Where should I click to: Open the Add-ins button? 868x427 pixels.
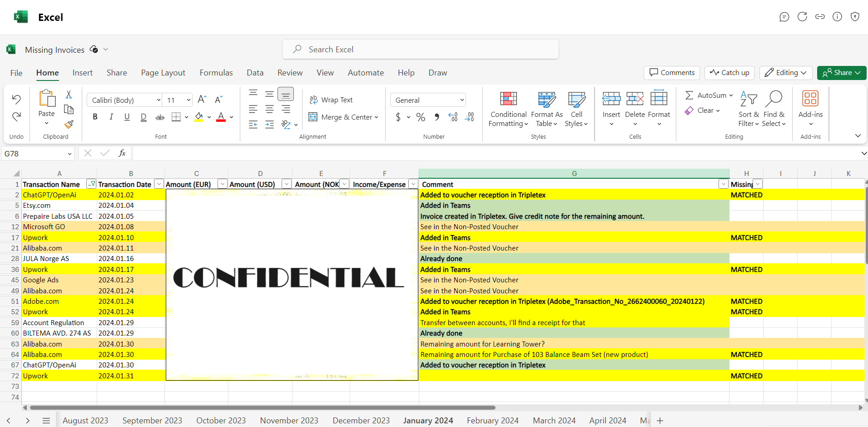(x=810, y=108)
